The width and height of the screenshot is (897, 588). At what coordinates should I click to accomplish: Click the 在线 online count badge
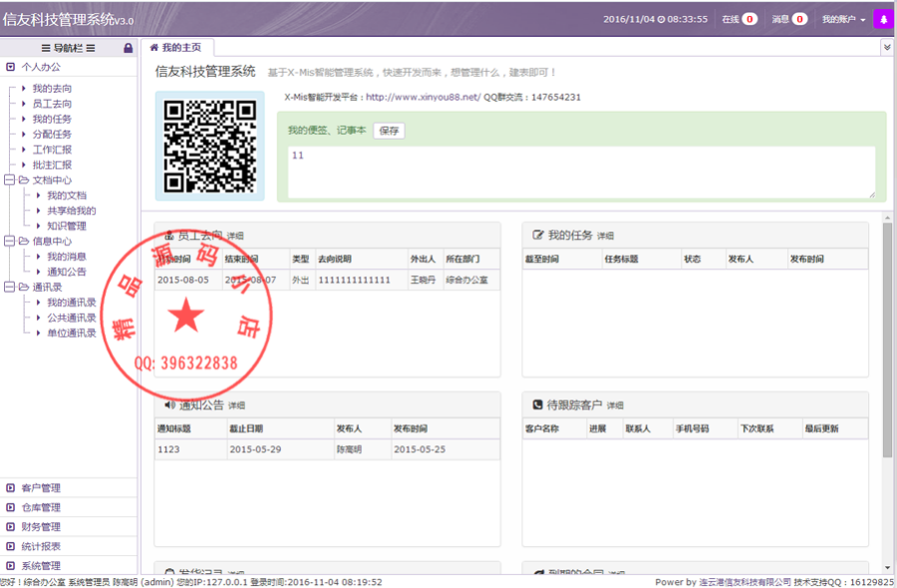point(749,19)
